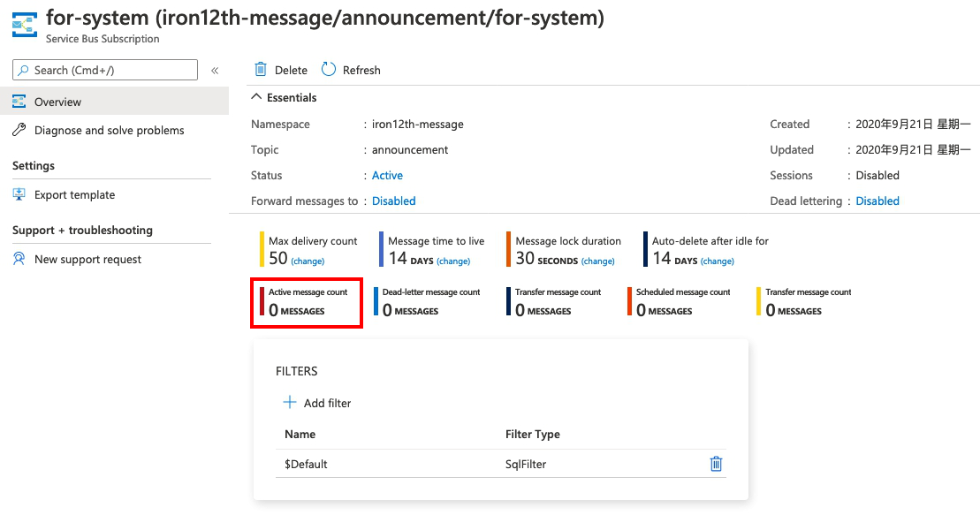Viewport: 980px width, 530px height.
Task: Click the Active message count tile
Action: coord(307,302)
